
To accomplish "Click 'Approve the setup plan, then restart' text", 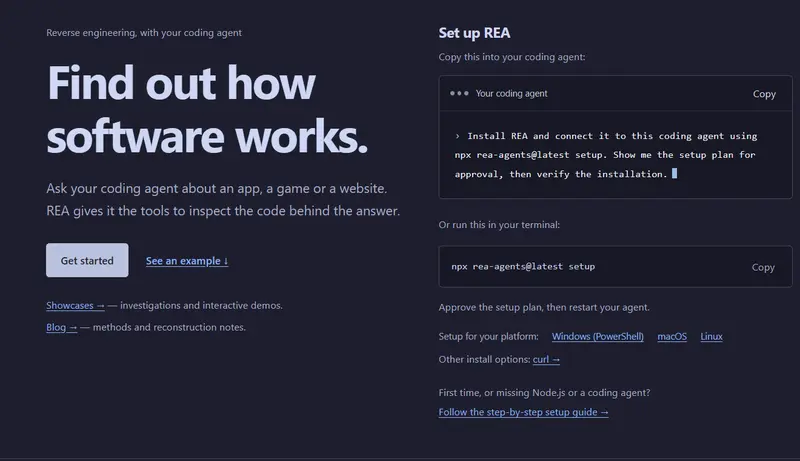I will point(544,308).
